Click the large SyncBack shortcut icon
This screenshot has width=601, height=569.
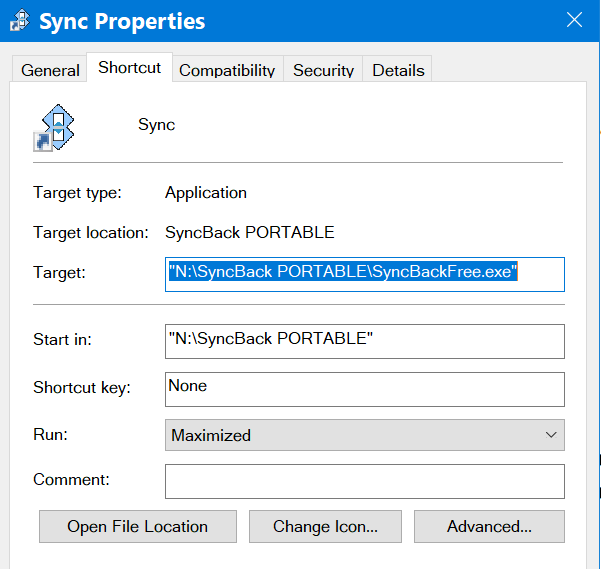(54, 127)
